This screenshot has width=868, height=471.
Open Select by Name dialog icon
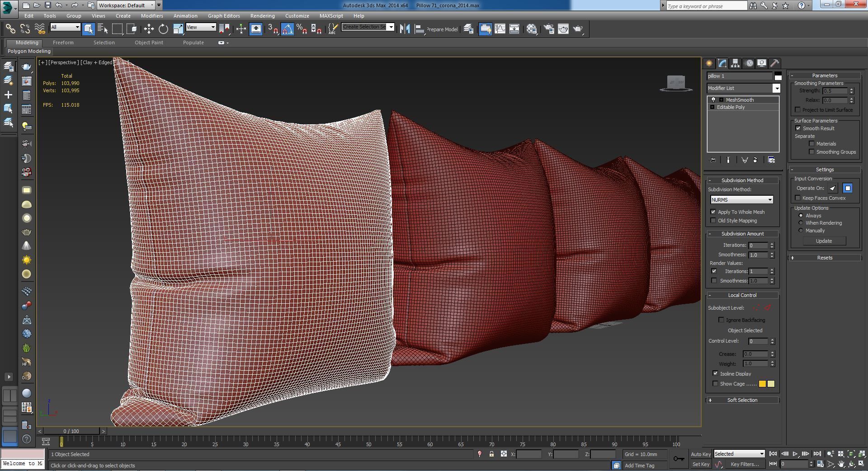click(103, 29)
